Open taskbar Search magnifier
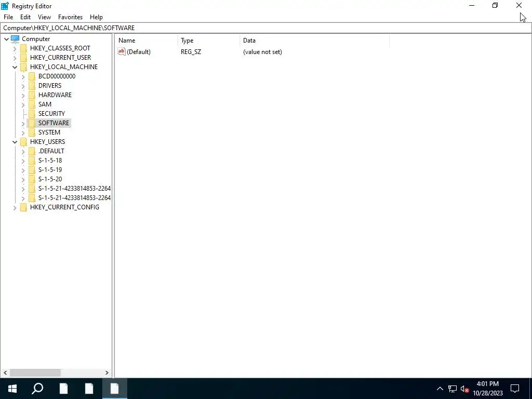This screenshot has width=532, height=399. pyautogui.click(x=37, y=389)
